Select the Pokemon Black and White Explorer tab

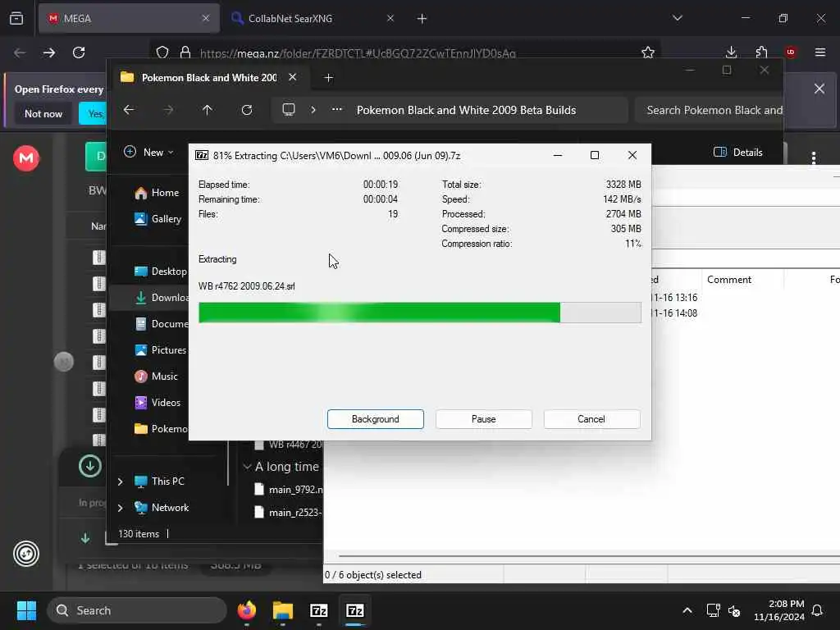pos(208,78)
